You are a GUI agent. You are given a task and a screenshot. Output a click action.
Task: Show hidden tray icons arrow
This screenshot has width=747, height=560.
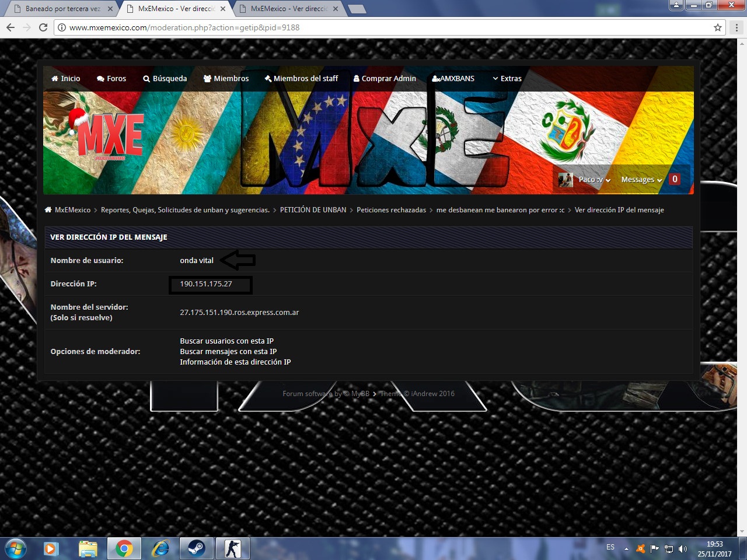point(626,549)
